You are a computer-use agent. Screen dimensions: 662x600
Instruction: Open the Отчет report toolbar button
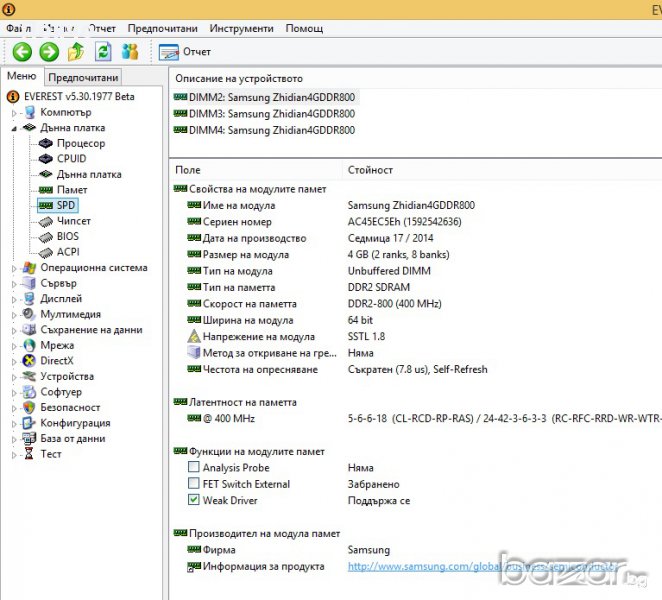[x=185, y=52]
